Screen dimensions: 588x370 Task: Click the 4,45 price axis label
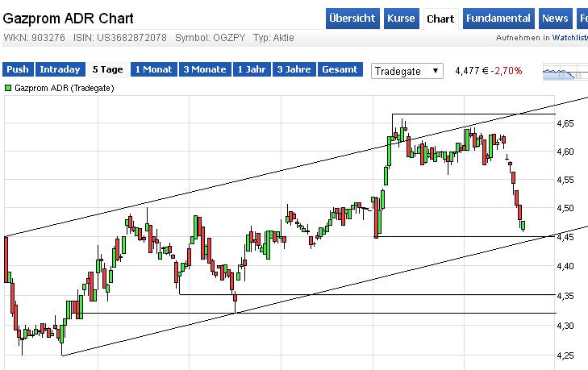coord(565,237)
